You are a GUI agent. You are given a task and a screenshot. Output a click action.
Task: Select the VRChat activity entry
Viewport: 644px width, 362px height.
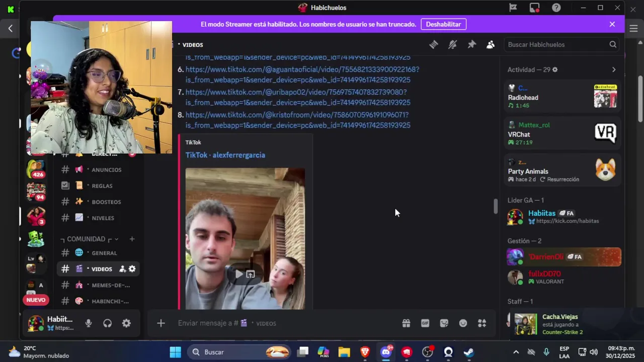(562, 133)
